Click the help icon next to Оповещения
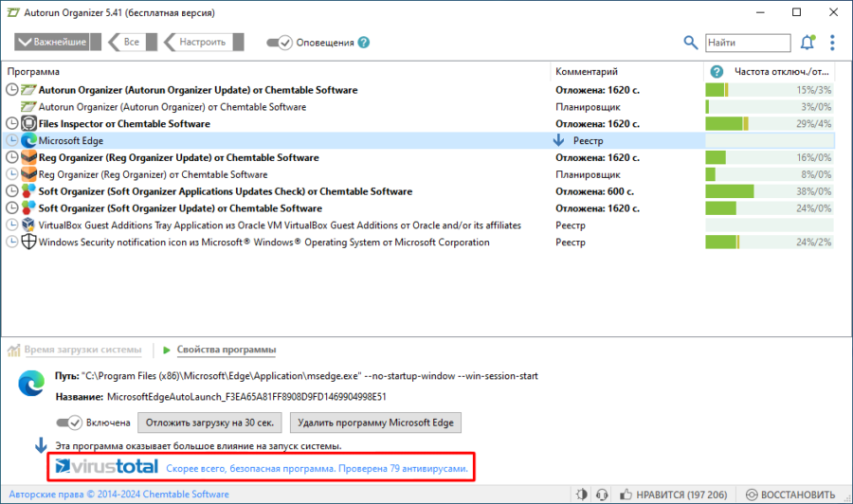853x504 pixels. (x=364, y=43)
